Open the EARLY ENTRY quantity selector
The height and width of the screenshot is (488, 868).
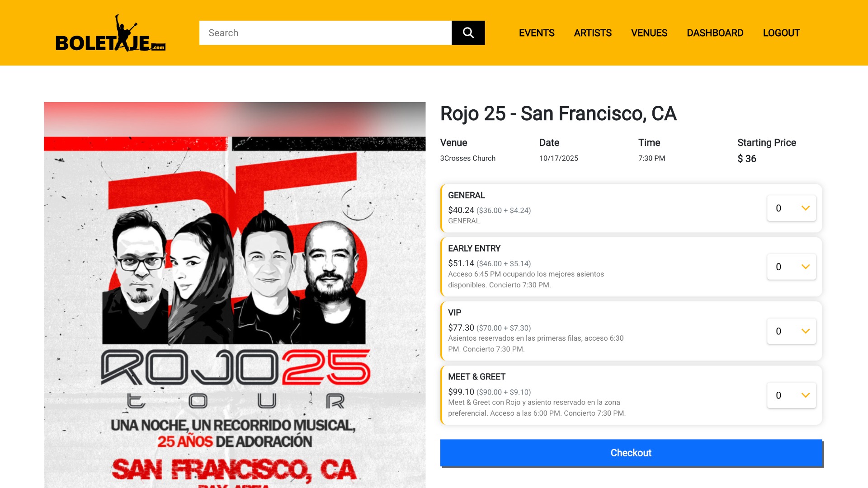(x=791, y=267)
